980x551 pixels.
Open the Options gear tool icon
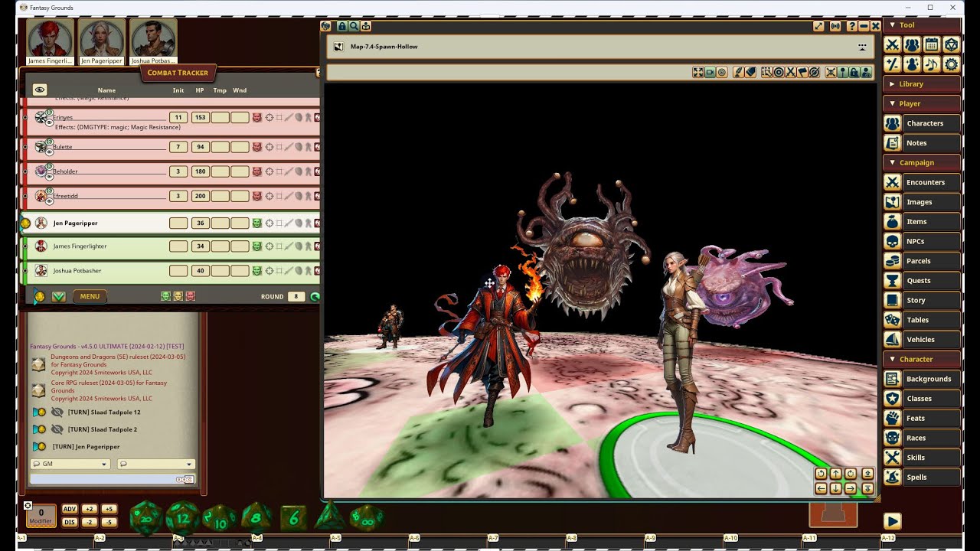951,64
